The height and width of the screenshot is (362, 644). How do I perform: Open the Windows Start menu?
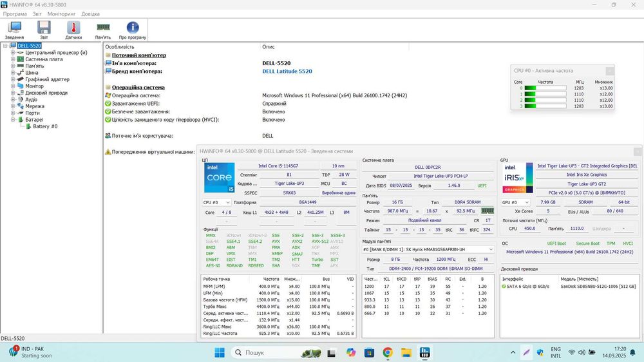coord(220,352)
